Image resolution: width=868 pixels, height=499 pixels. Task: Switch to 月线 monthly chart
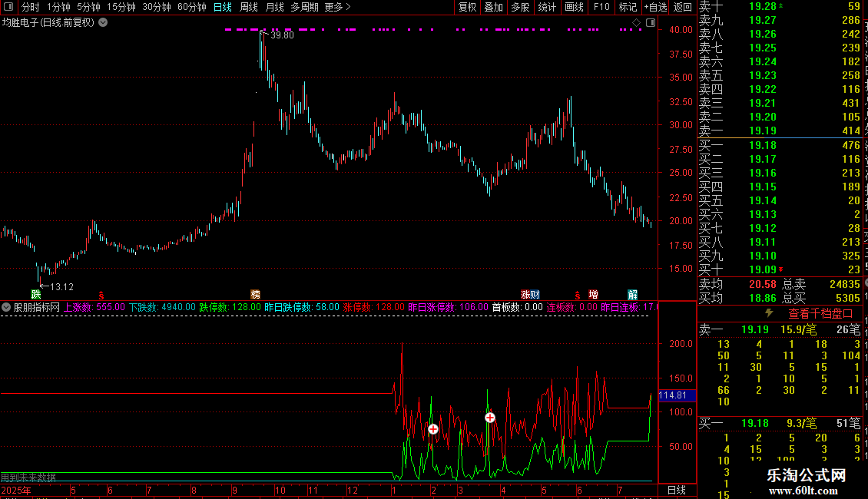[274, 7]
